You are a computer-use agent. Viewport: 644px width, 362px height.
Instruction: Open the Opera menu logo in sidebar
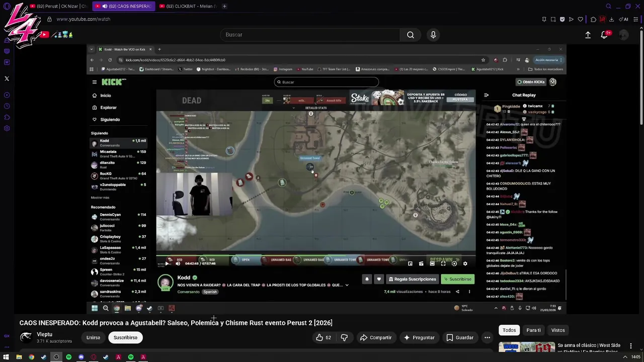tap(7, 6)
